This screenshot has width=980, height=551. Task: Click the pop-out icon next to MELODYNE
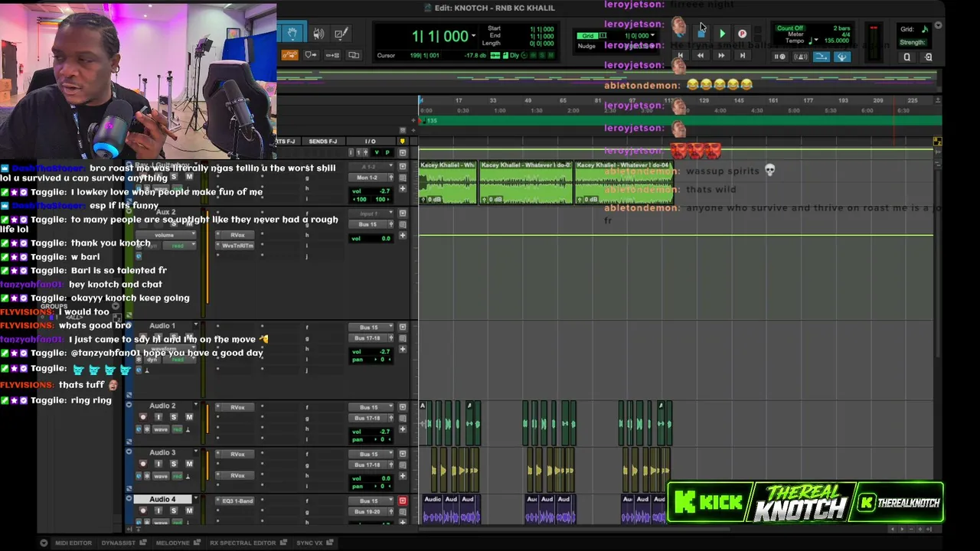click(197, 543)
